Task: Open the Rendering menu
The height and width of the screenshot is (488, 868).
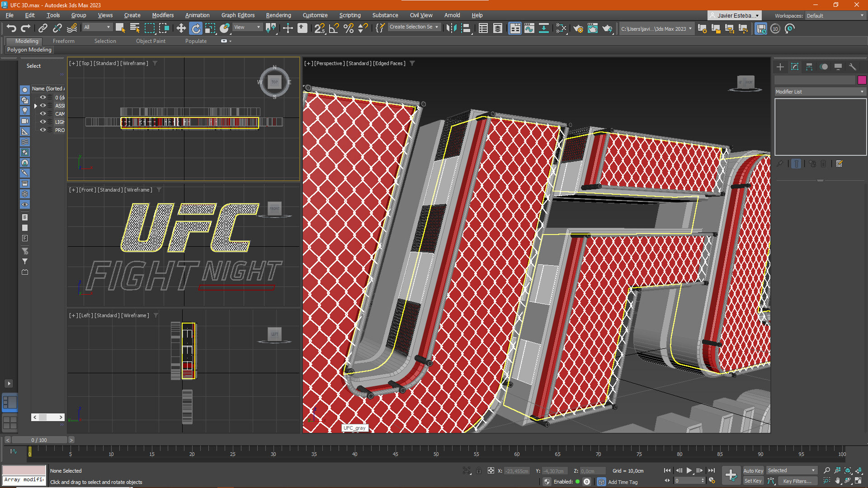Action: [x=278, y=15]
